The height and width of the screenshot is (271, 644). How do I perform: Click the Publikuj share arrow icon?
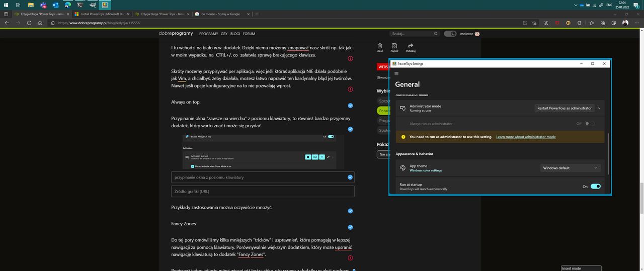pos(411,46)
